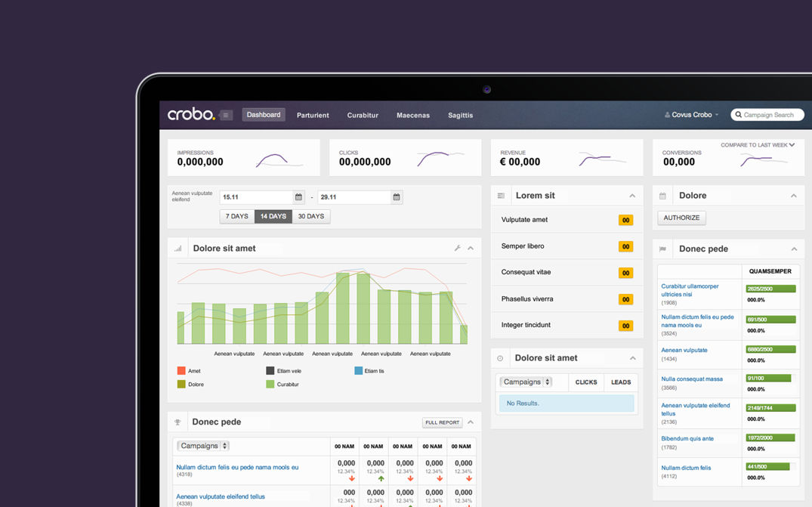This screenshot has height=507, width=812.
Task: Open the menu icon beside the crobo logo
Action: (226, 115)
